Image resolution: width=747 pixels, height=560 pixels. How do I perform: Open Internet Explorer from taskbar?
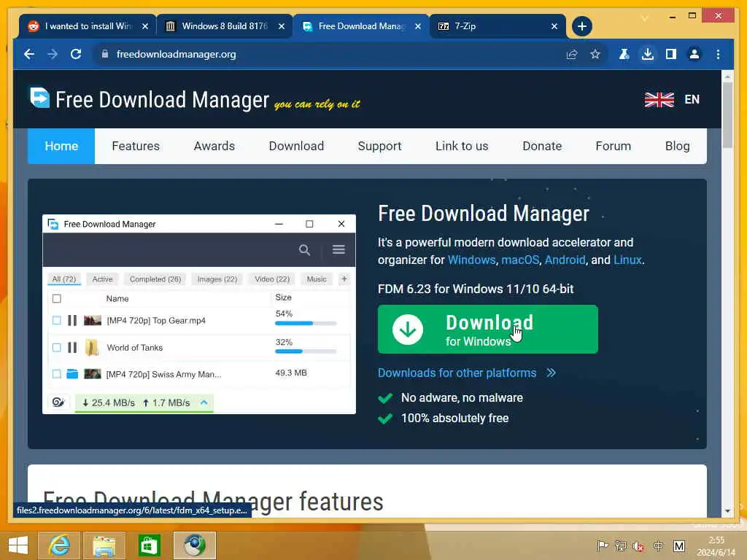coord(59,545)
